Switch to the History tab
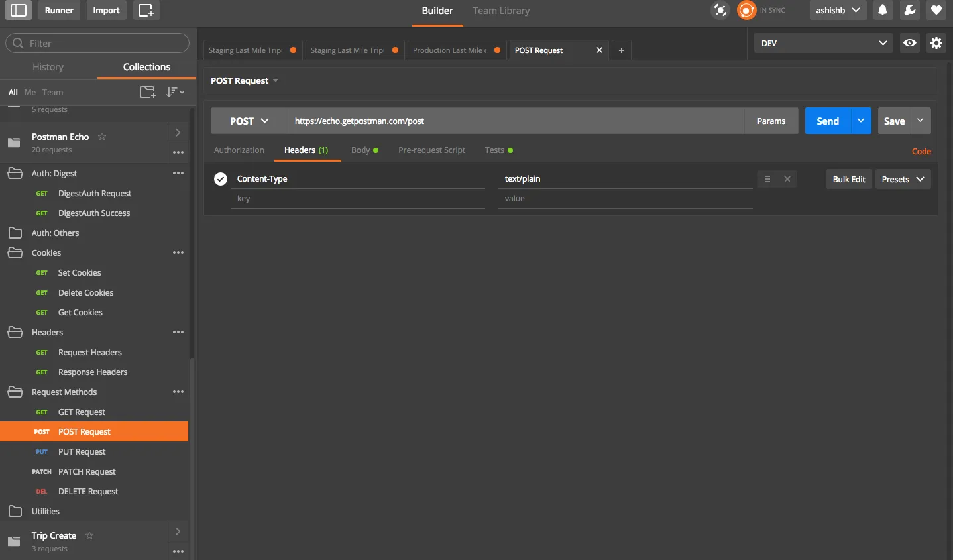This screenshot has height=560, width=953. tap(48, 67)
